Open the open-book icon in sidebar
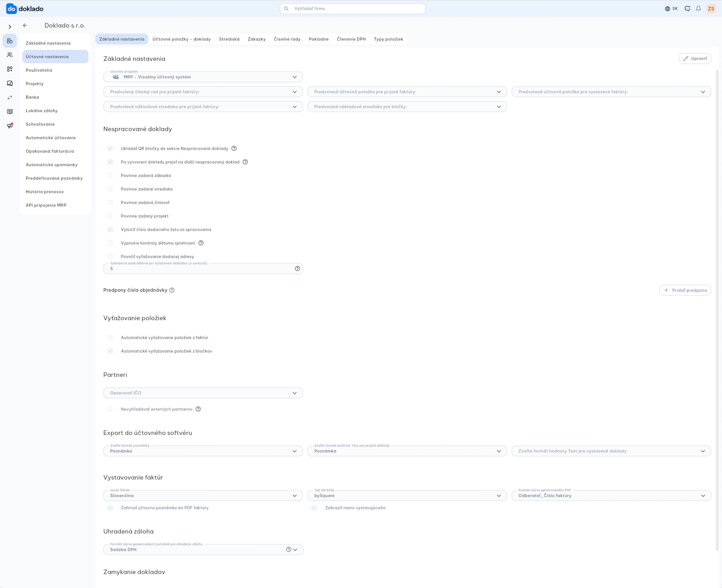The width and height of the screenshot is (722, 588). click(x=10, y=111)
